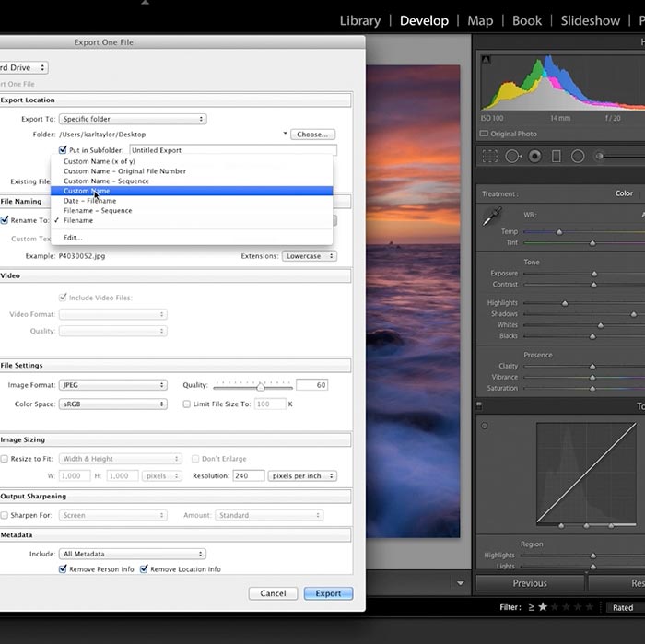Choose Custom Name - Original File Number
The width and height of the screenshot is (645, 644).
[x=192, y=171]
